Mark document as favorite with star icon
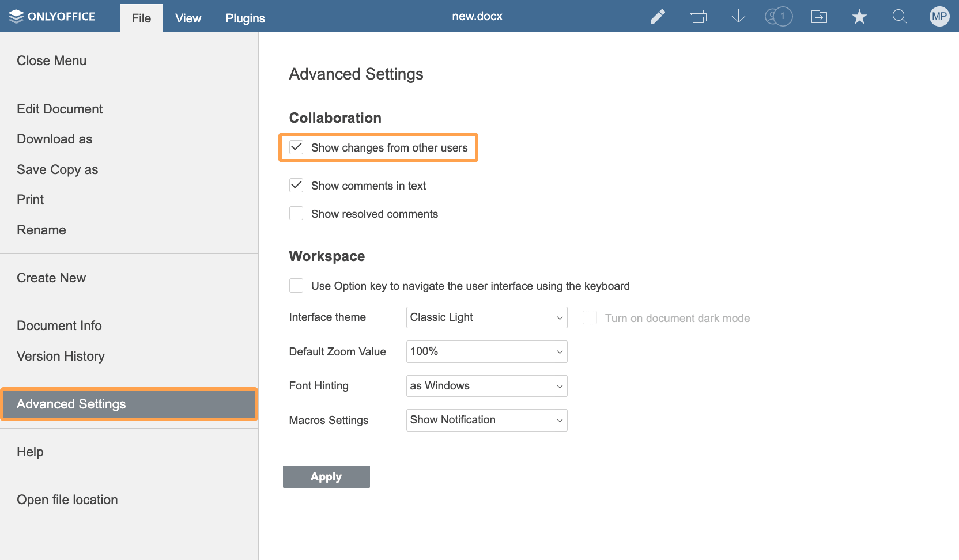Viewport: 959px width, 560px height. pyautogui.click(x=859, y=17)
